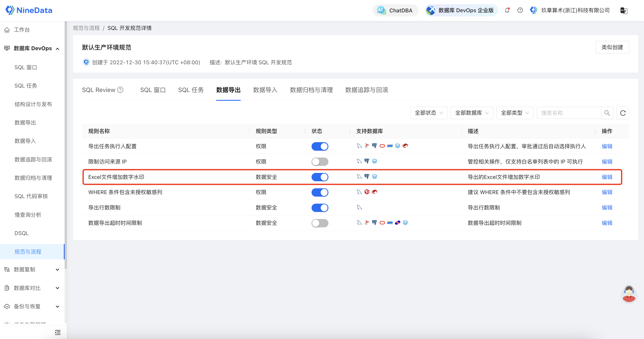Open the notification bell
This screenshot has height=339, width=644.
click(x=507, y=10)
